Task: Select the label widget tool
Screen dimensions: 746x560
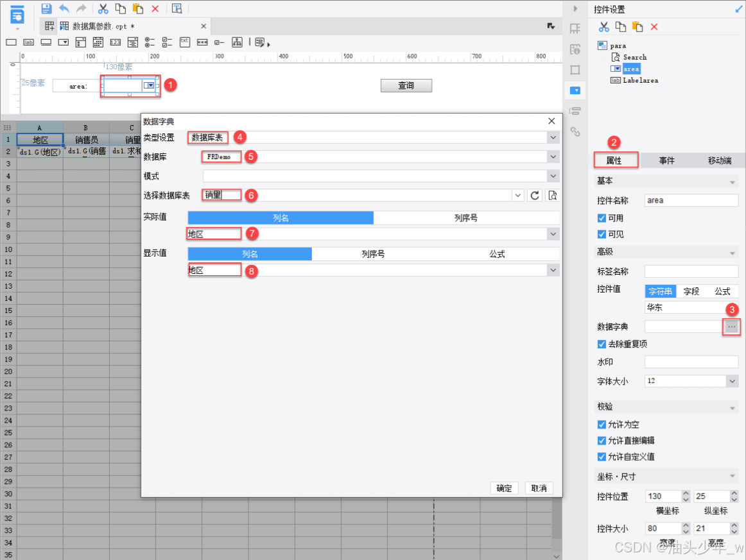Action: coord(28,42)
